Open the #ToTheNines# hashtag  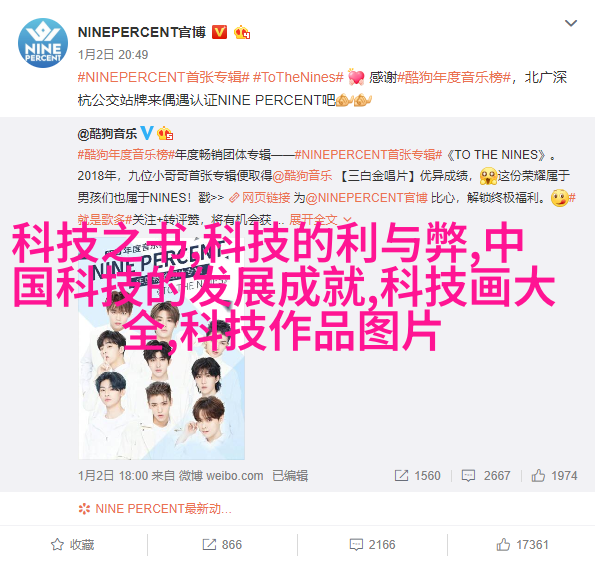[x=298, y=77]
